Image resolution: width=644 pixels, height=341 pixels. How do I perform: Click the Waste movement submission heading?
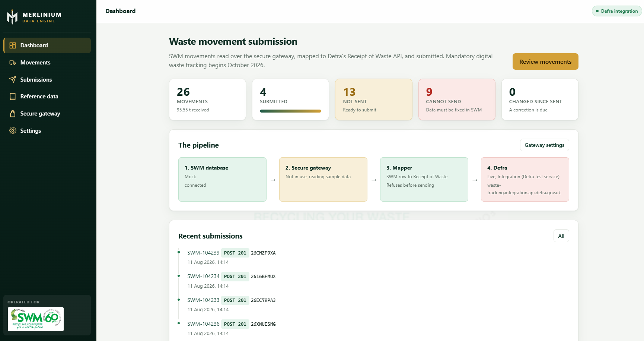[233, 41]
